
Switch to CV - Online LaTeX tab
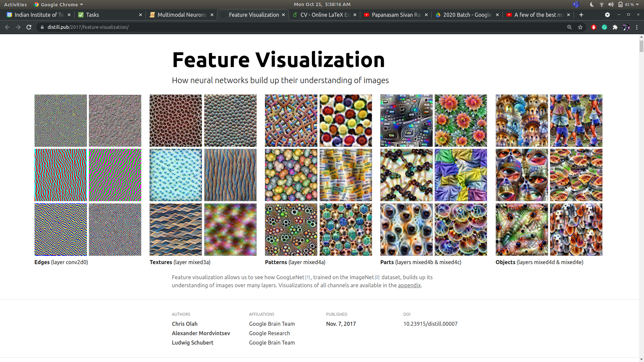point(325,15)
